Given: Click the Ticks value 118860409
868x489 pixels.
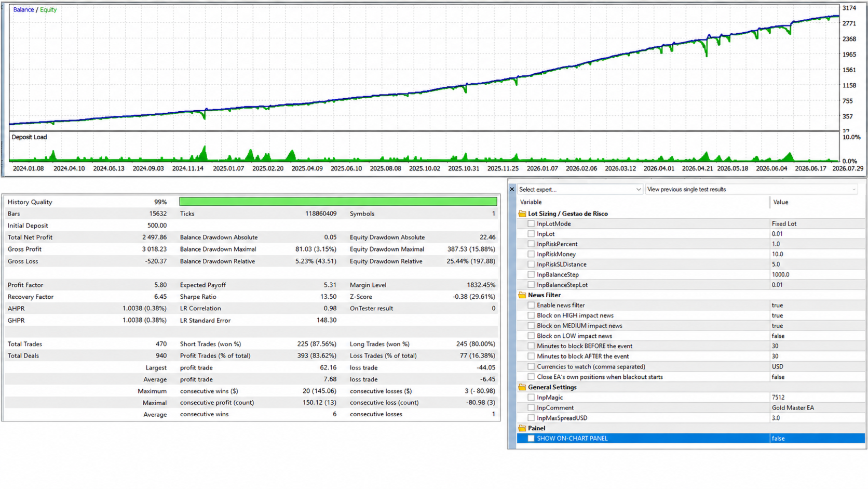Looking at the screenshot, I should point(321,214).
